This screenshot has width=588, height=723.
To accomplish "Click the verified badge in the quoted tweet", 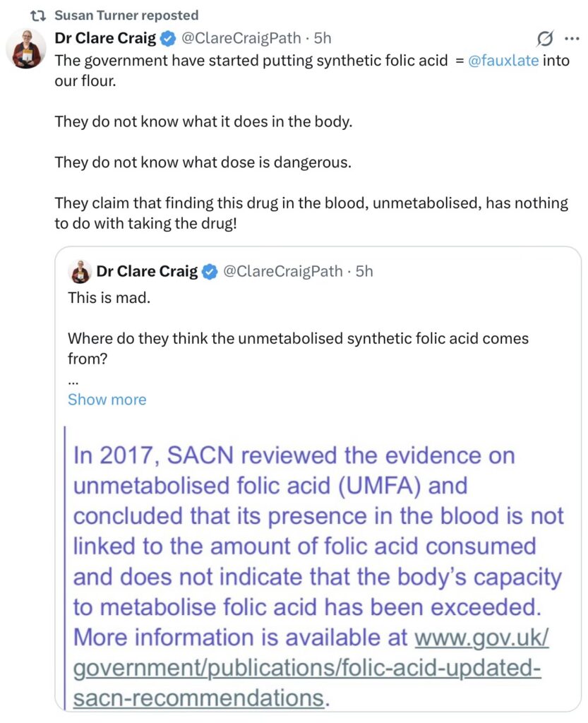I will point(210,271).
